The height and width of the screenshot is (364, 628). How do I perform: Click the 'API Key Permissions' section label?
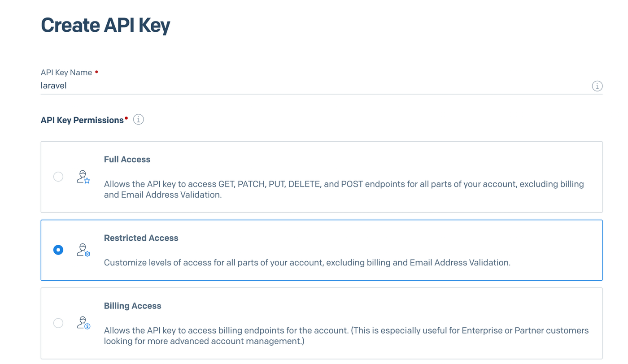82,120
